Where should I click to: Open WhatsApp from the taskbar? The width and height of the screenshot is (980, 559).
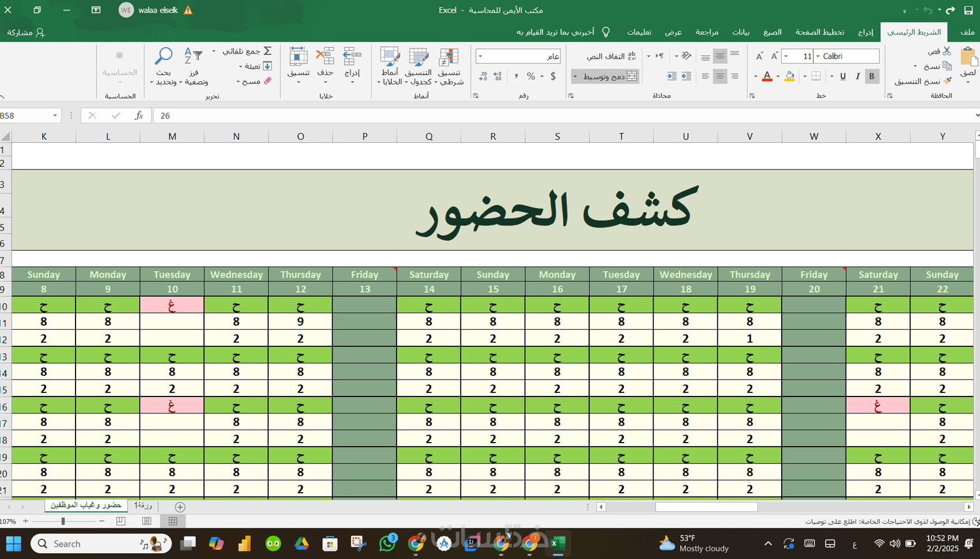(387, 543)
